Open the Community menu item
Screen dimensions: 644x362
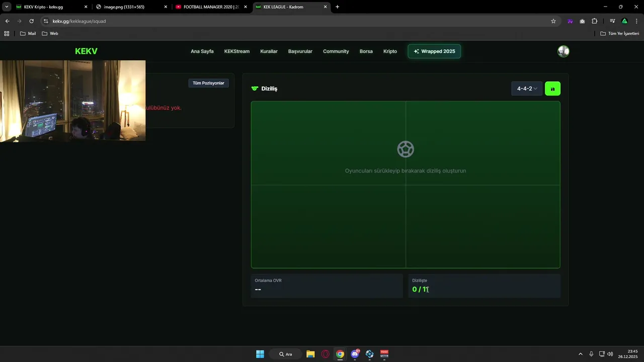point(336,51)
